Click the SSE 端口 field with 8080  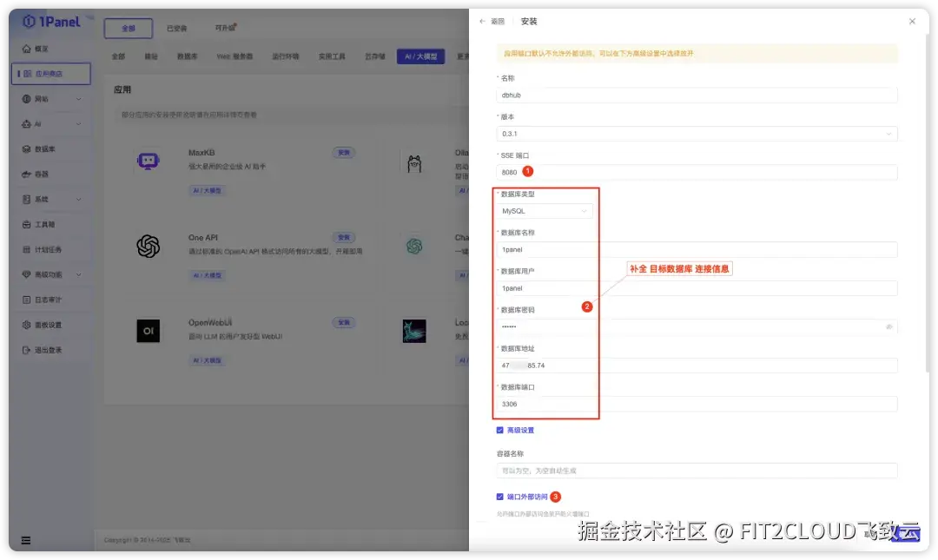(x=697, y=172)
